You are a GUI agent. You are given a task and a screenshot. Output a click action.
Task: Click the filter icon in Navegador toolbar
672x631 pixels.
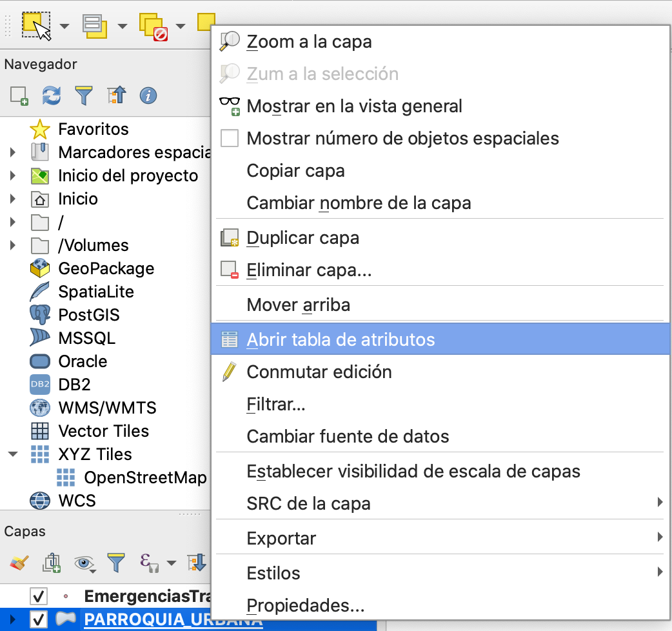[84, 96]
